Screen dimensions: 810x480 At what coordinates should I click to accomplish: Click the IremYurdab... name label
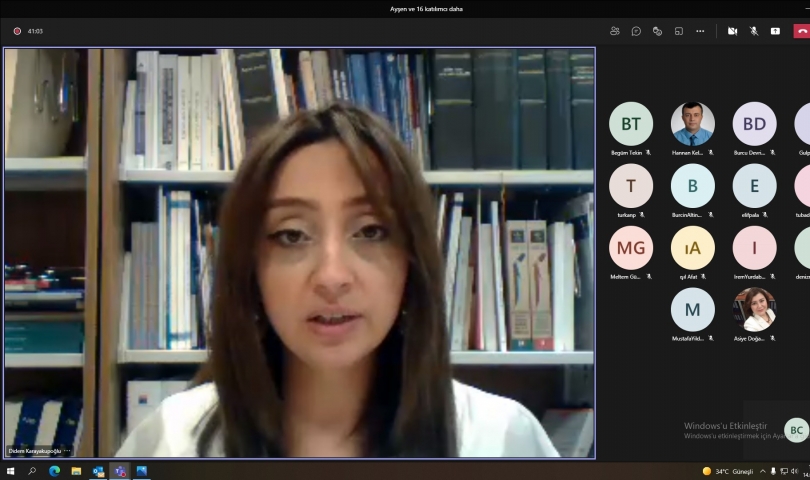pos(750,277)
